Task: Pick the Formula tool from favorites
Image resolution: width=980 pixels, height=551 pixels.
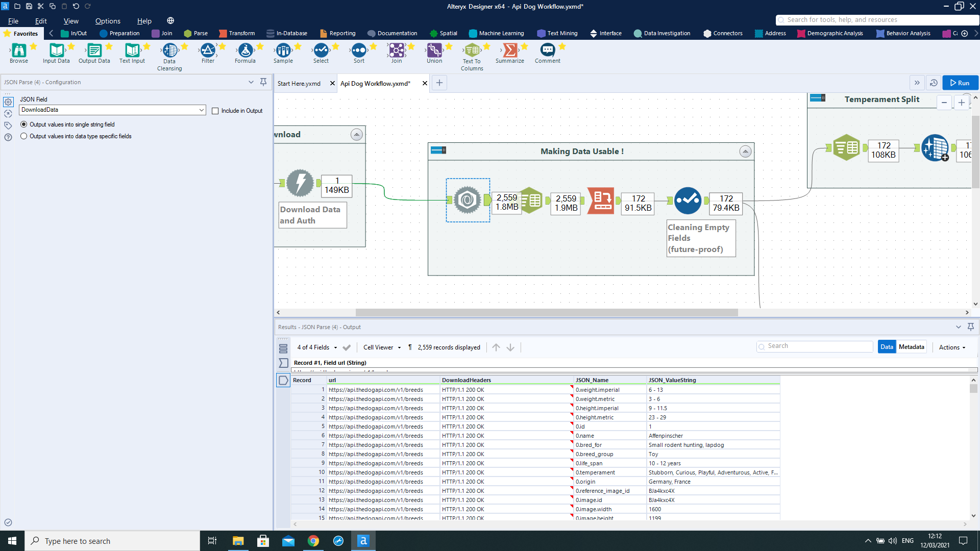Action: click(245, 51)
